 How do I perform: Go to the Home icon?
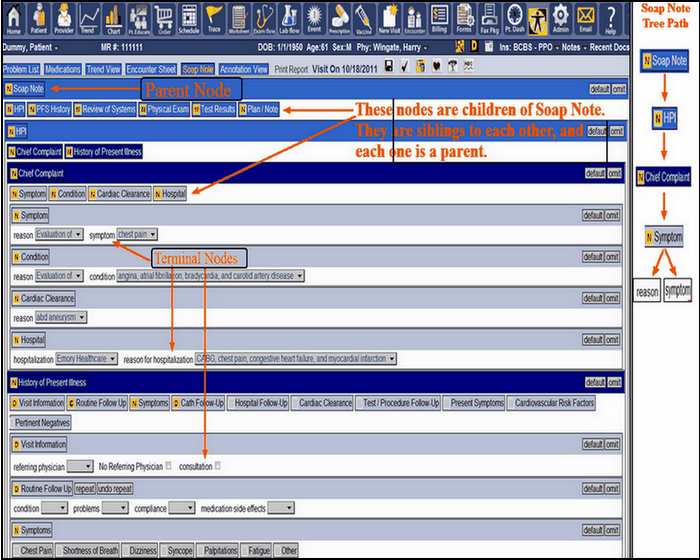(14, 18)
